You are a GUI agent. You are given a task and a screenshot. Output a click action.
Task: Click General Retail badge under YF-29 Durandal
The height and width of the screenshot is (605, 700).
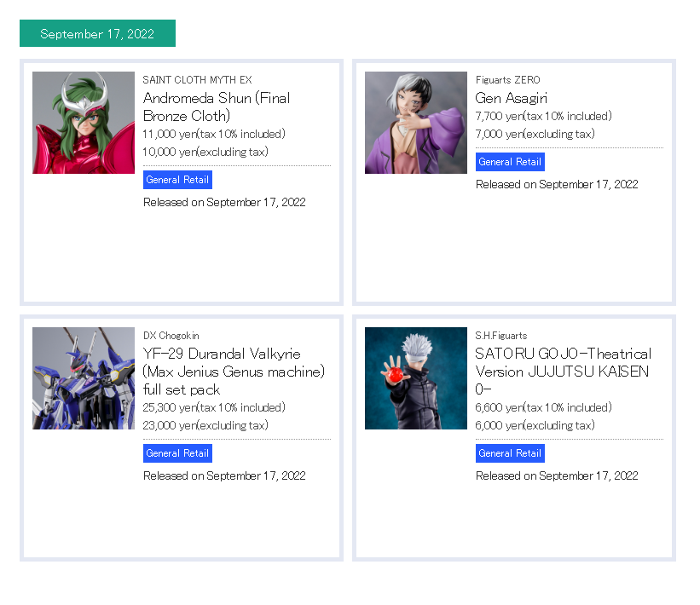[177, 453]
